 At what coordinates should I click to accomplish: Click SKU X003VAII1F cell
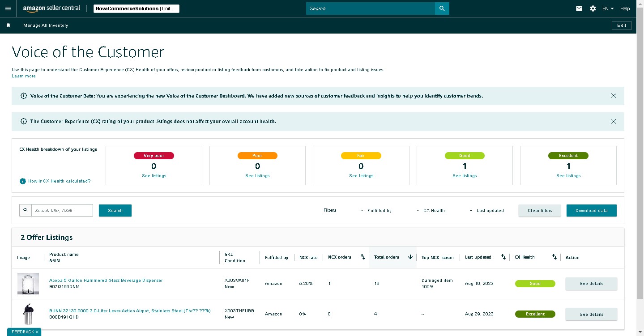coord(237,281)
